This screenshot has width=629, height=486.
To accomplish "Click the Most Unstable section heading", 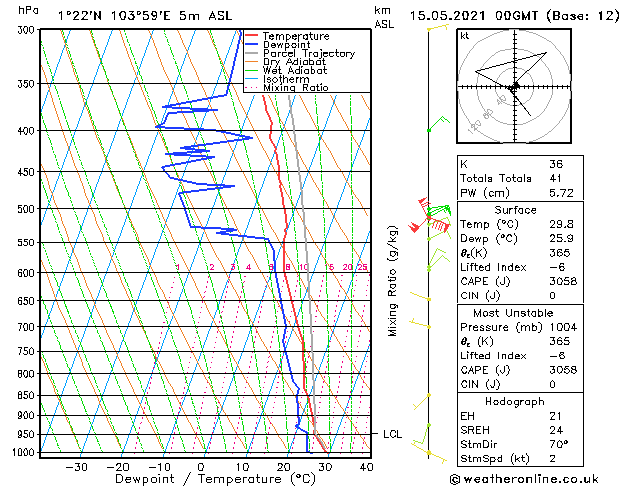I will pos(513,313).
